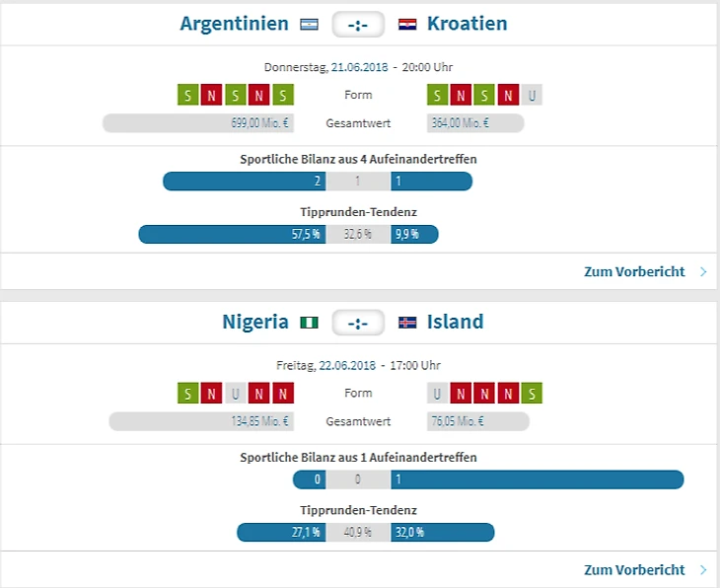Screen dimensions: 720x588
Task: Open the 21.06.2018 date link
Action: pos(359,68)
